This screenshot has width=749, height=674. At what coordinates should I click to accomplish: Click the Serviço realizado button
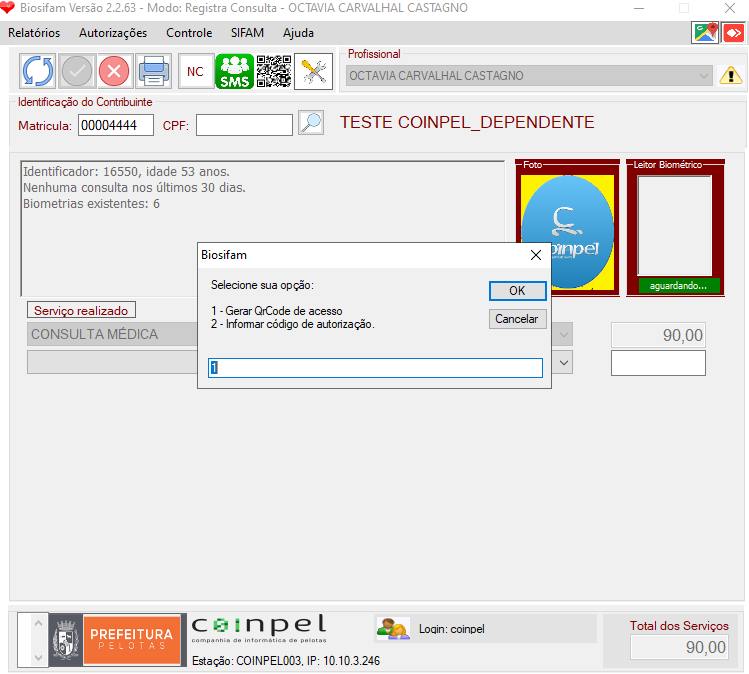point(81,310)
